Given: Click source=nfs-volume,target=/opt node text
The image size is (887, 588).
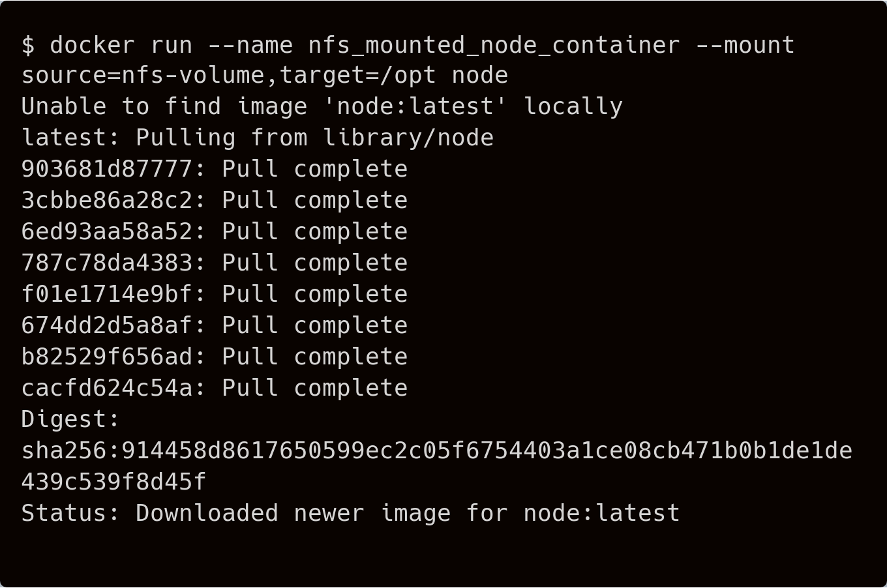Looking at the screenshot, I should click(265, 76).
